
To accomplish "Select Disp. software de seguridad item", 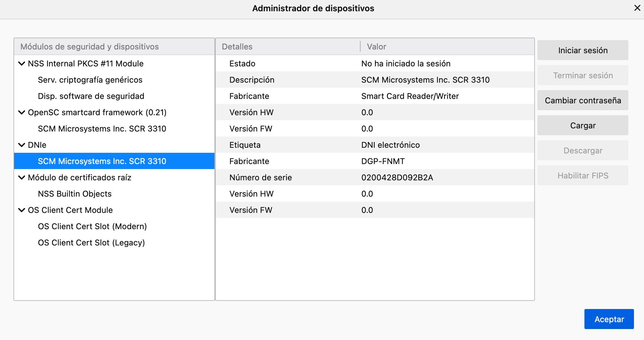I will 91,96.
